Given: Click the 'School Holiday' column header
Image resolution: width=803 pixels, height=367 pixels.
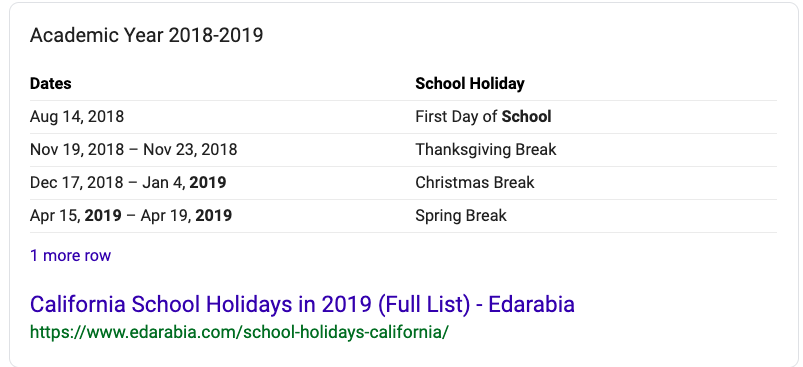Looking at the screenshot, I should (470, 83).
